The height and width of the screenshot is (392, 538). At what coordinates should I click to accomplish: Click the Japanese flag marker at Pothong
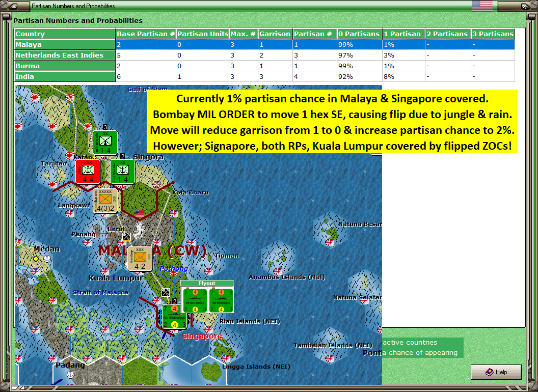coord(174,273)
